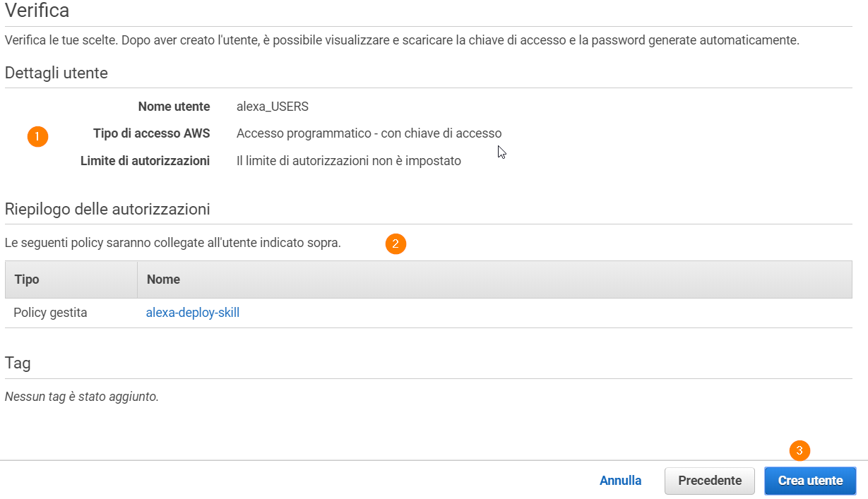Click the Limite di autorizzazioni label

[x=145, y=161]
